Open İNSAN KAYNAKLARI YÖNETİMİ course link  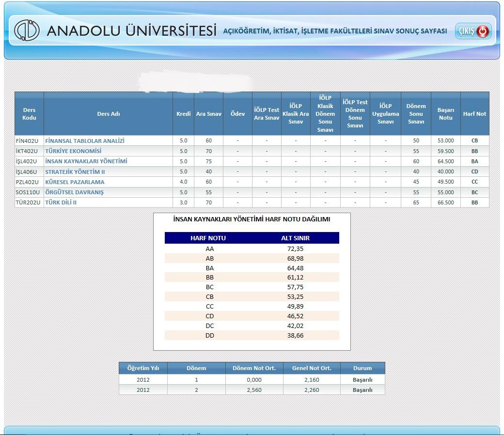point(86,161)
